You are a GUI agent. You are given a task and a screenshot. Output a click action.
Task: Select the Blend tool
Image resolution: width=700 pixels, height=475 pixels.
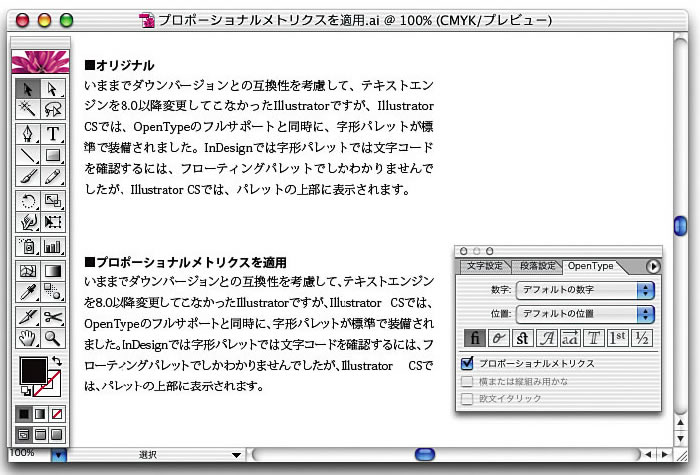tap(53, 292)
